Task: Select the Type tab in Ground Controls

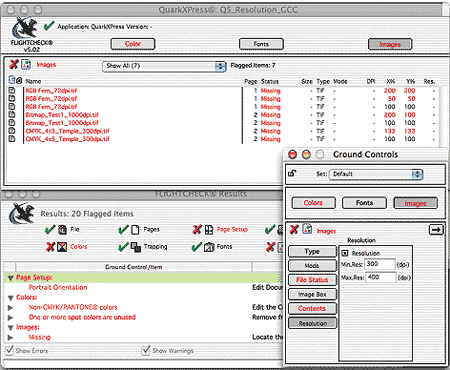Action: coord(312,251)
